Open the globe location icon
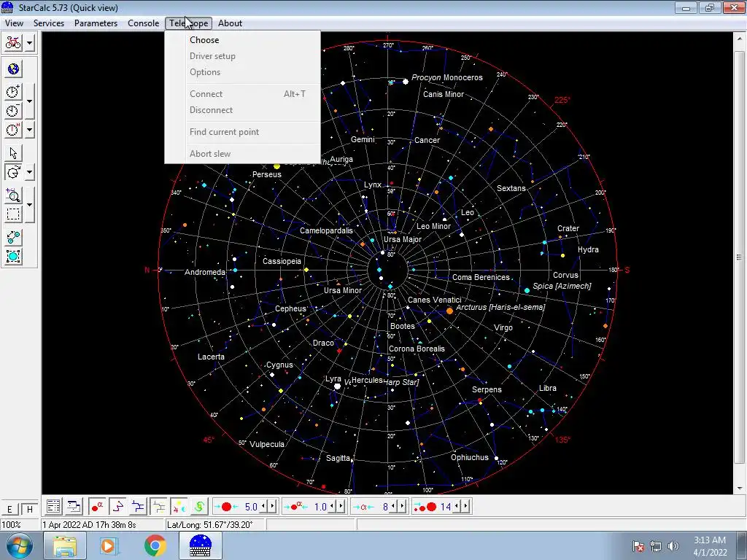The height and width of the screenshot is (560, 747). click(13, 69)
